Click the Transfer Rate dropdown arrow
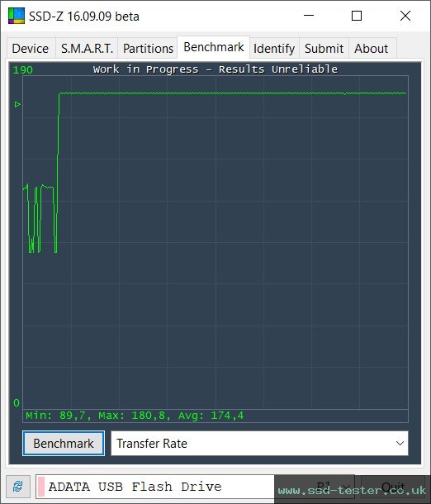This screenshot has height=504, width=431. 400,443
